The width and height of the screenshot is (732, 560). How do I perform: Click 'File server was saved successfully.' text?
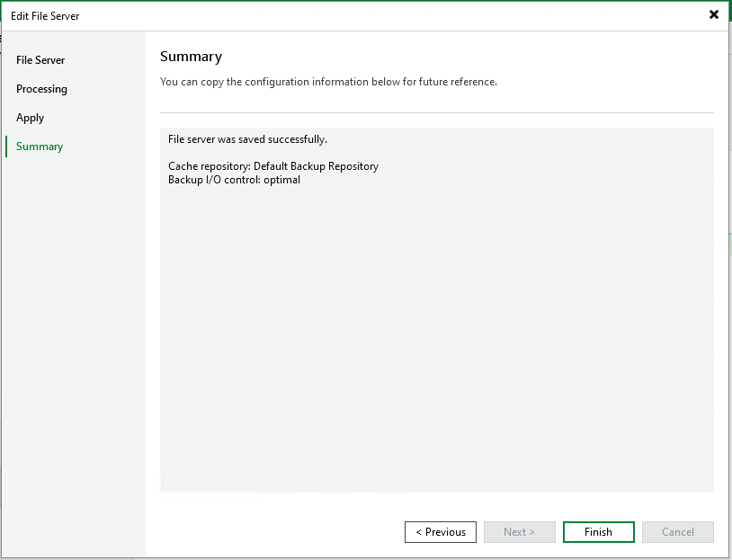(247, 139)
